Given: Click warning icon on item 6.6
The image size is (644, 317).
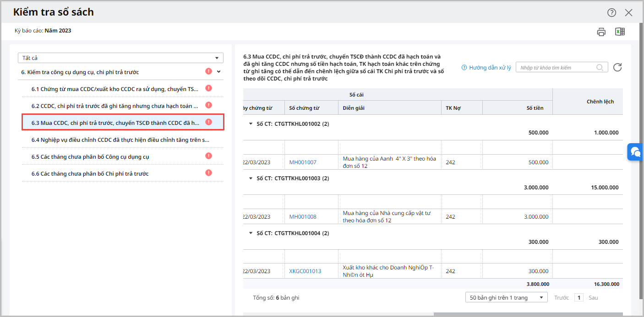Looking at the screenshot, I should pyautogui.click(x=208, y=173).
